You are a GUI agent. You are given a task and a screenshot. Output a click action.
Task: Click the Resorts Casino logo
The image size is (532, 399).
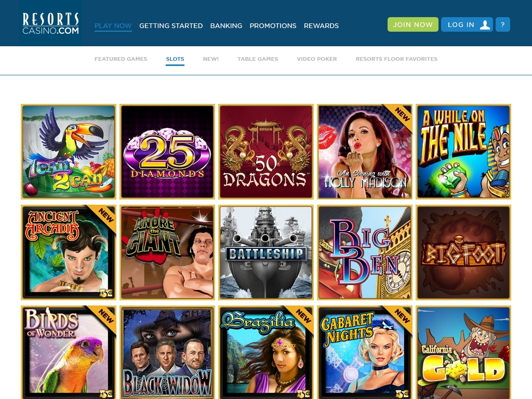(50, 23)
